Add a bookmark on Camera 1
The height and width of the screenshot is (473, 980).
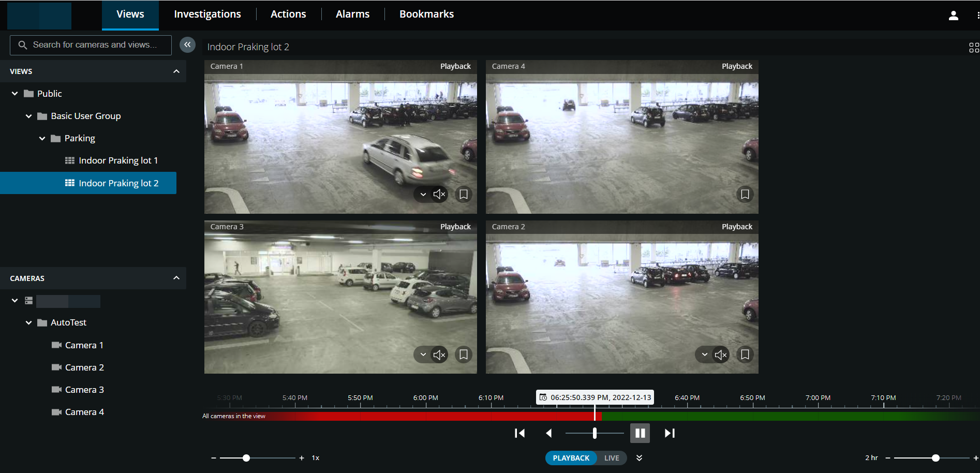pyautogui.click(x=463, y=194)
